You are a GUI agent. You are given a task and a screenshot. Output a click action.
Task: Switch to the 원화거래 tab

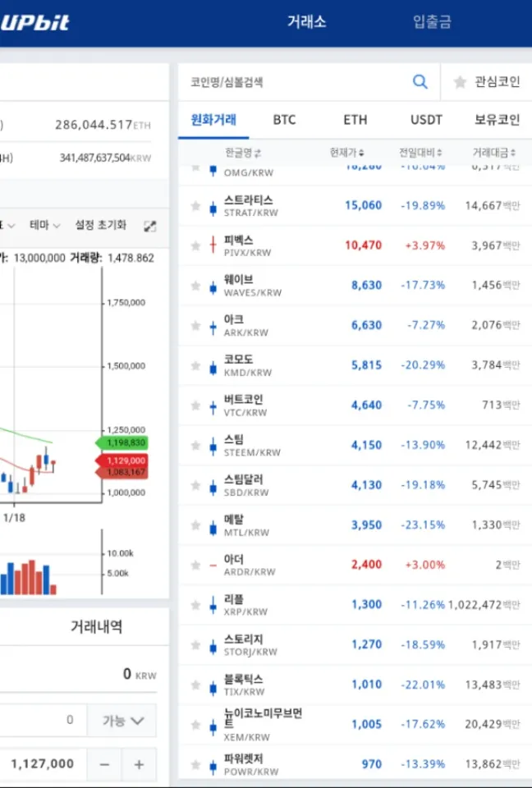213,120
